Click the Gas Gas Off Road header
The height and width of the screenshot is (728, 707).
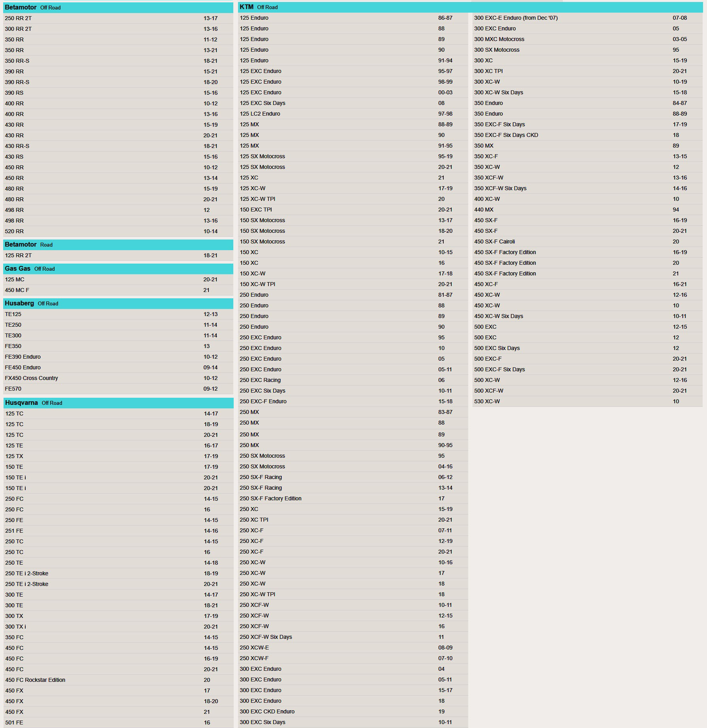(118, 269)
